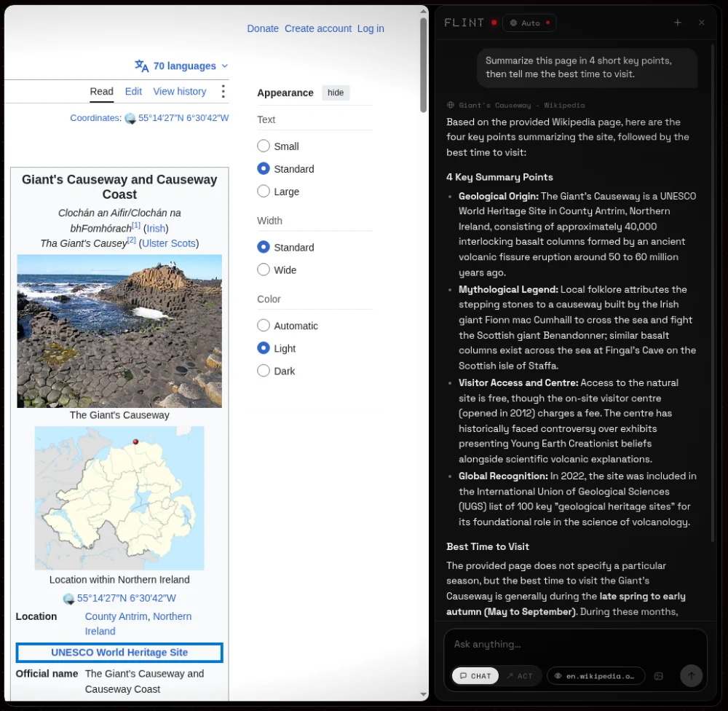Image resolution: width=728 pixels, height=711 pixels.
Task: Select the Wide width option
Action: [264, 270]
